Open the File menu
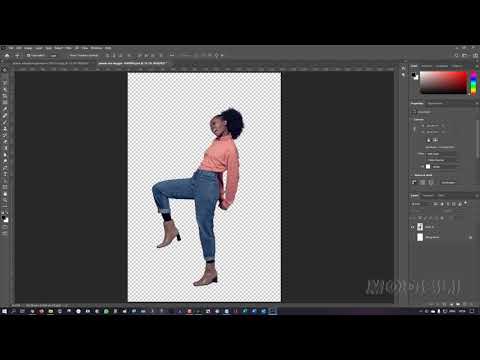 [x=11, y=48]
